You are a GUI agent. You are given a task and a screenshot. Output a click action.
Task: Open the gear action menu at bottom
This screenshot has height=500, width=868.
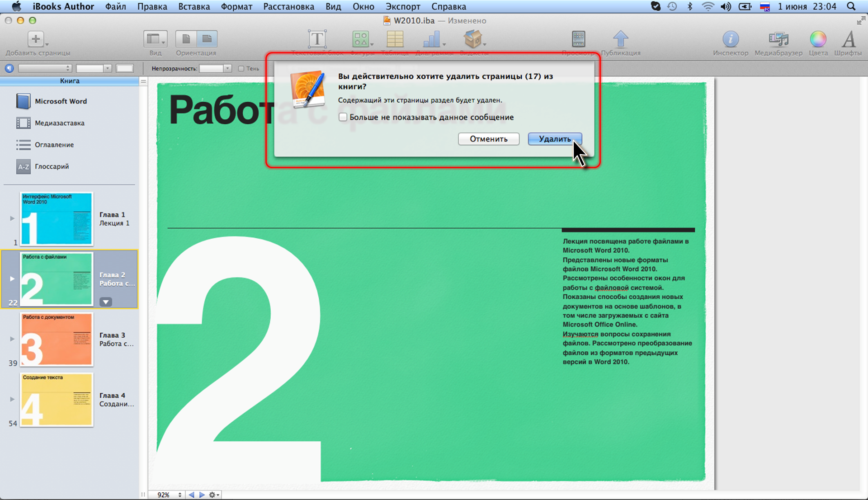tap(214, 495)
